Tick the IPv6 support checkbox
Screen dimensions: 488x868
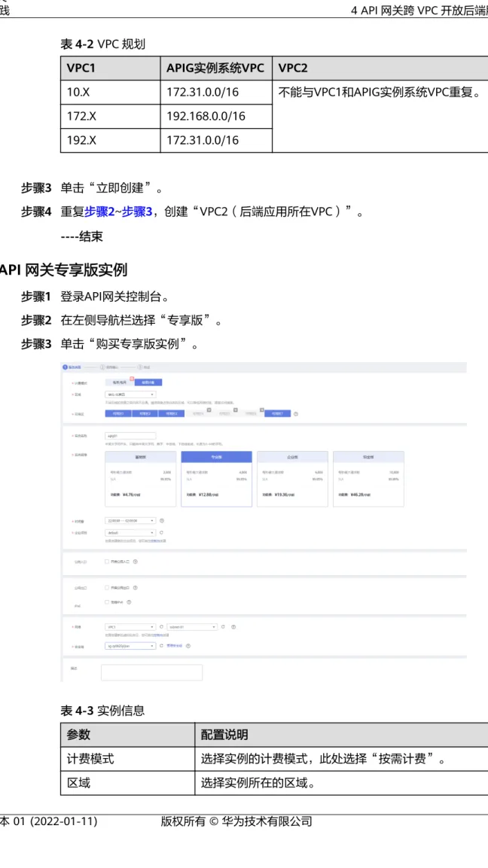(107, 602)
